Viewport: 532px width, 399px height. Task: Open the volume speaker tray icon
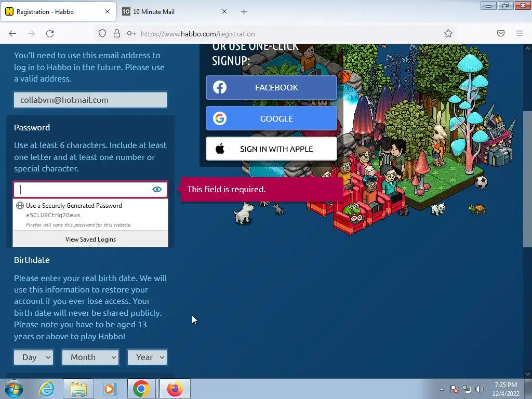[x=480, y=389]
